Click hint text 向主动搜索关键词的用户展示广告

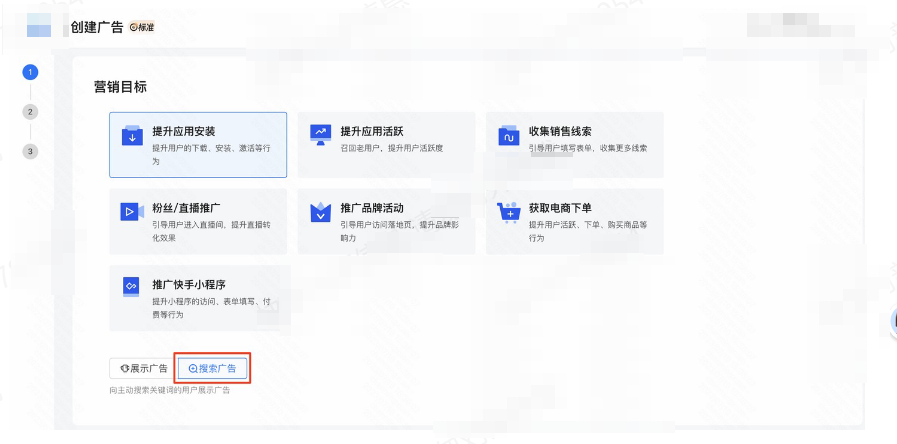tap(170, 390)
